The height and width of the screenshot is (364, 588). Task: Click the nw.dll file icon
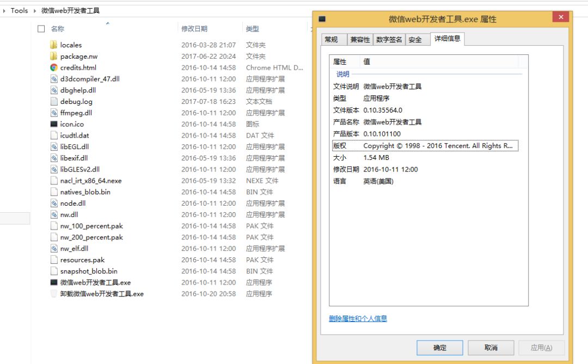[53, 214]
